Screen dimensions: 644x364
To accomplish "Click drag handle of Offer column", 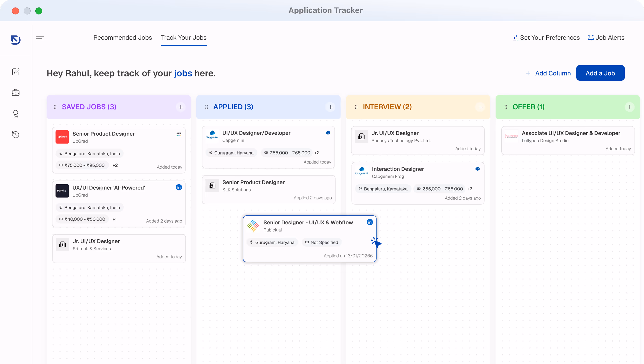I will (506, 107).
